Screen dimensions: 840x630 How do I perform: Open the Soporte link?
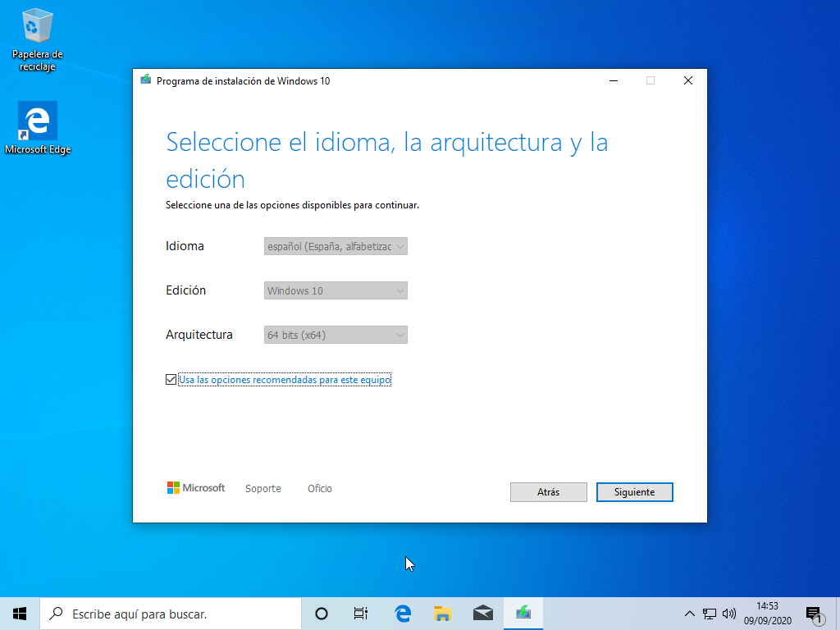pos(262,488)
